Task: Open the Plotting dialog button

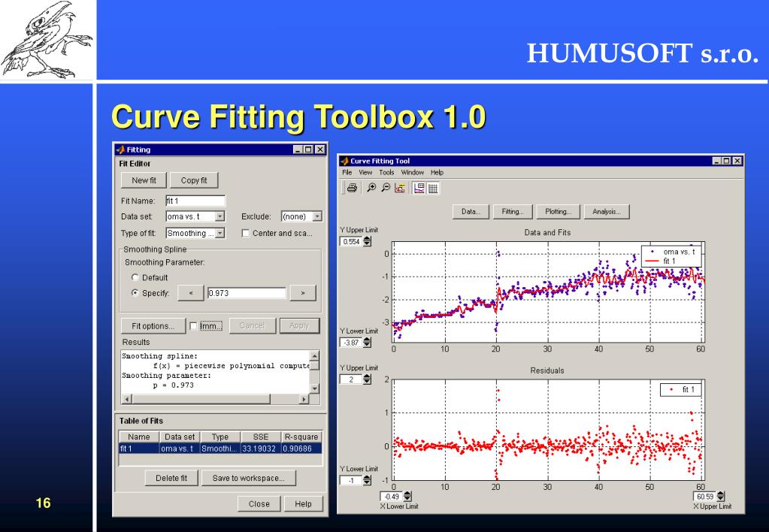Action: pos(558,212)
